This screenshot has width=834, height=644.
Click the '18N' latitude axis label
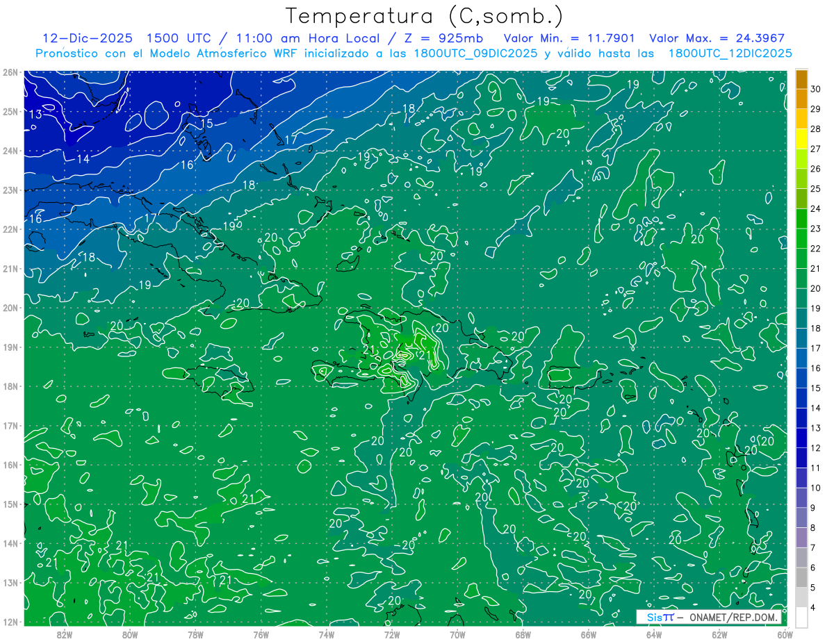[10, 386]
